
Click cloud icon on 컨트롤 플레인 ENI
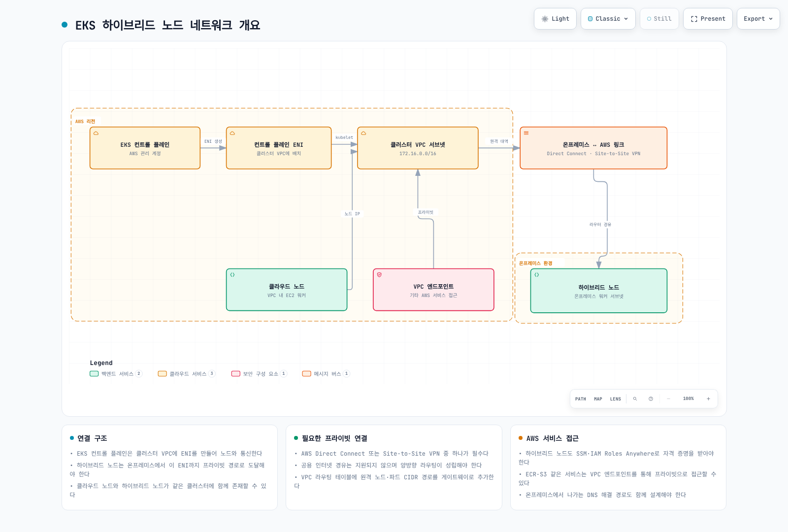click(232, 133)
